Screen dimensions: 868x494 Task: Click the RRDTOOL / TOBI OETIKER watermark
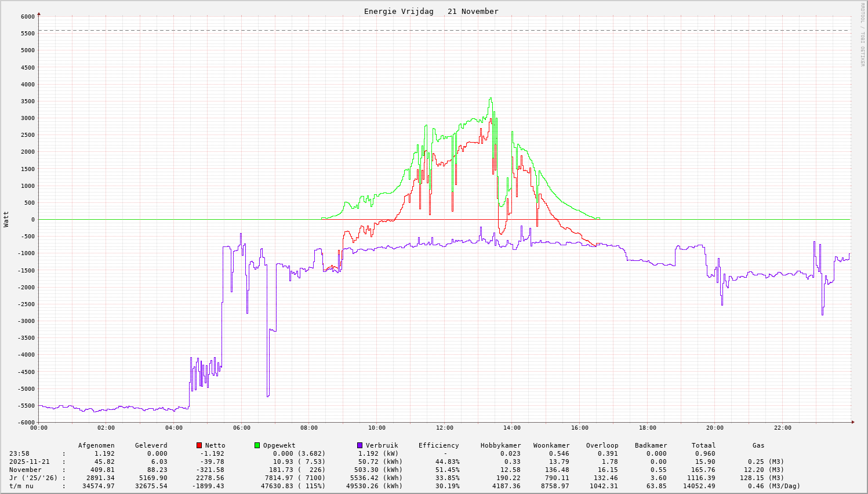pos(862,35)
